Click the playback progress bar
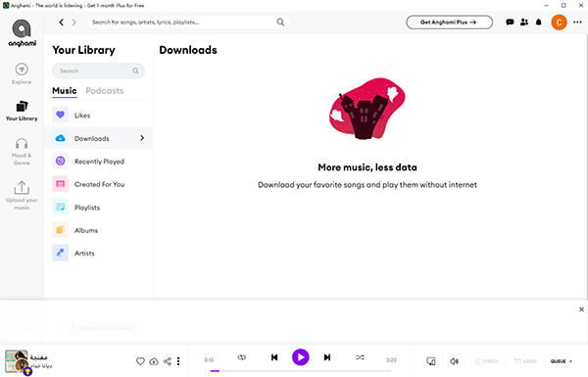 coord(301,371)
